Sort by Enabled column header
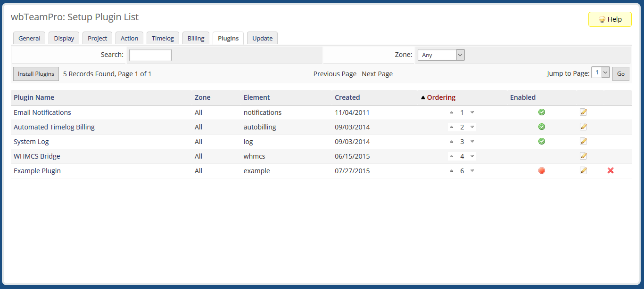 click(523, 97)
